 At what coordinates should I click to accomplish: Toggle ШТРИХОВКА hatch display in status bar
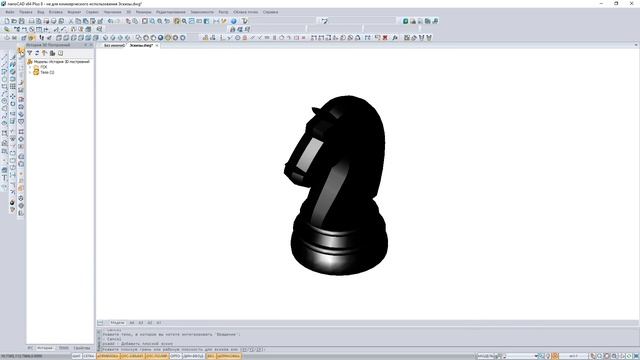(229, 356)
